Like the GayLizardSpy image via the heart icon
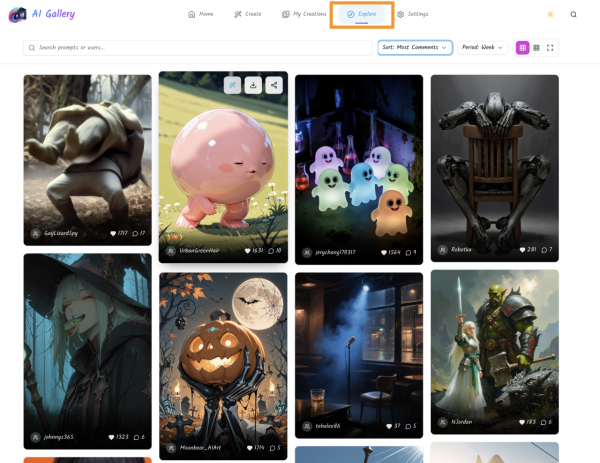The height and width of the screenshot is (463, 600). point(111,233)
